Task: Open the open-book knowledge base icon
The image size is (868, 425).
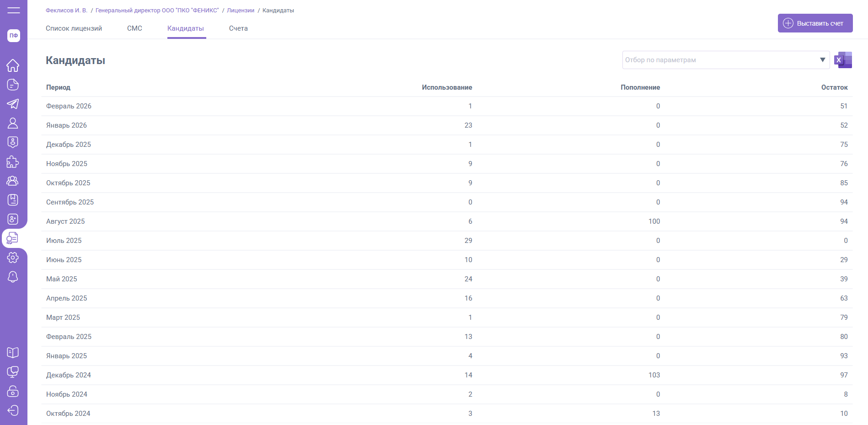Action: tap(13, 353)
